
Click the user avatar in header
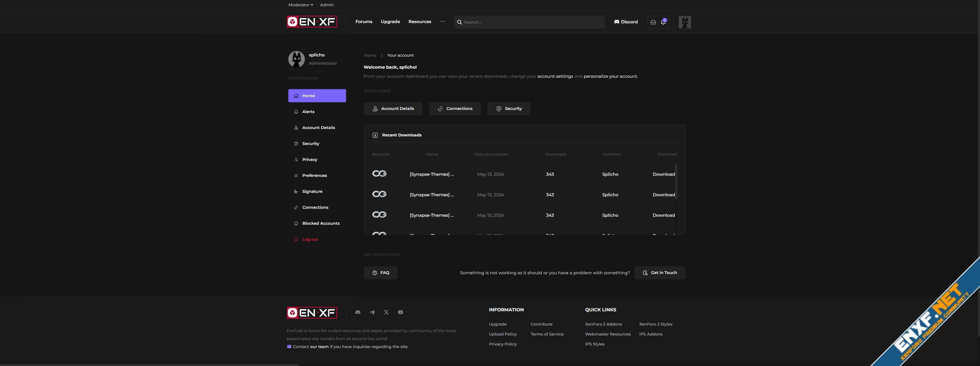(684, 22)
